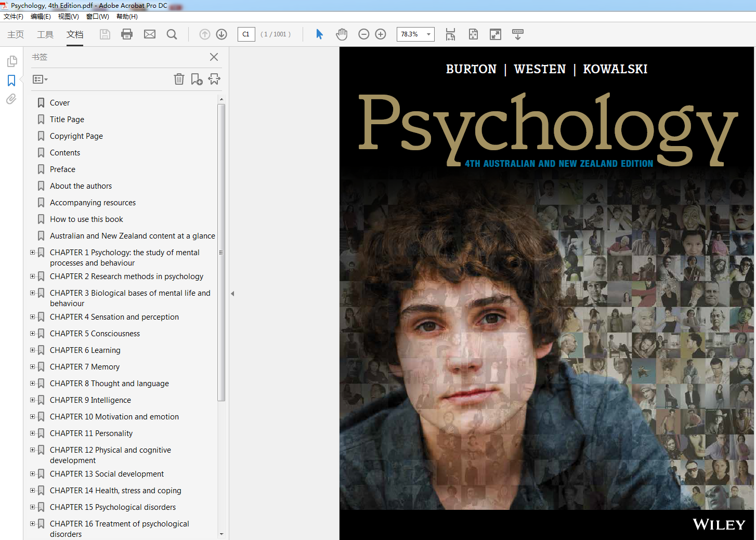Jump to Copyright Page bookmark

point(76,136)
